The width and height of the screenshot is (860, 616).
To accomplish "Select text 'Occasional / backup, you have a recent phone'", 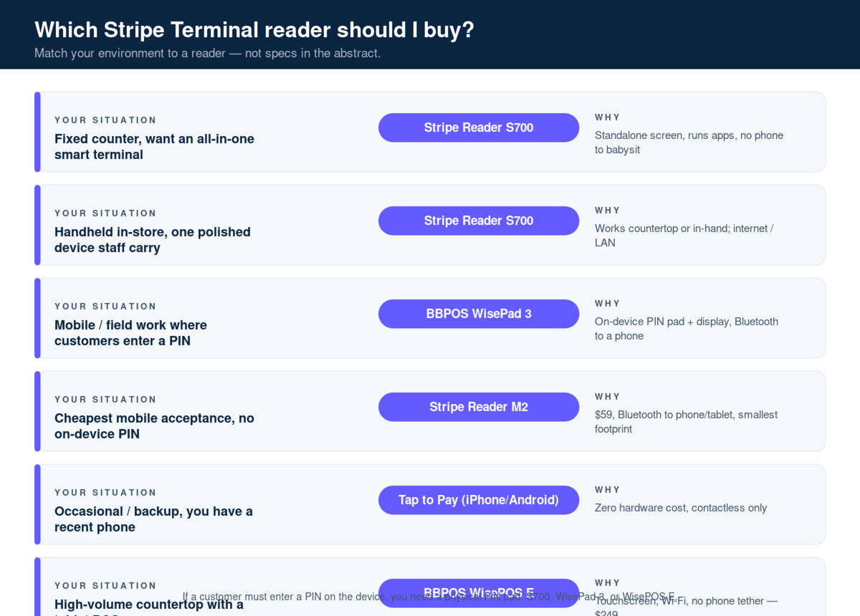I will coord(153,519).
